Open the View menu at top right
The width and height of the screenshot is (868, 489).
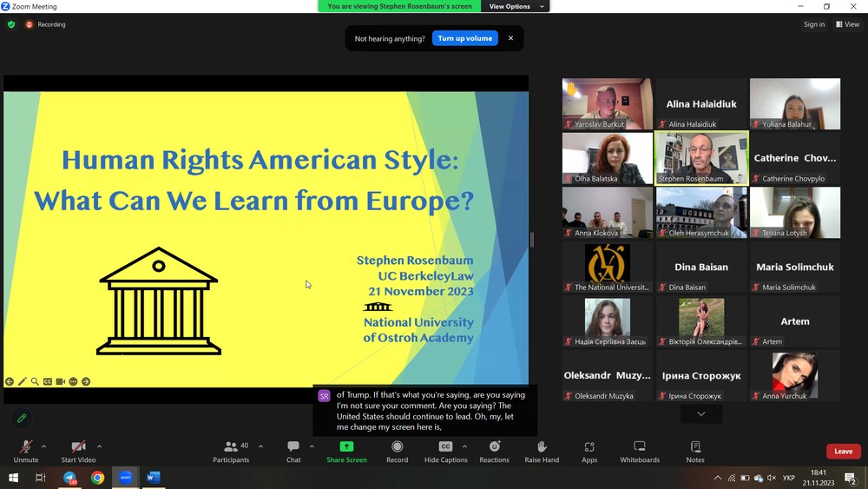pos(847,24)
